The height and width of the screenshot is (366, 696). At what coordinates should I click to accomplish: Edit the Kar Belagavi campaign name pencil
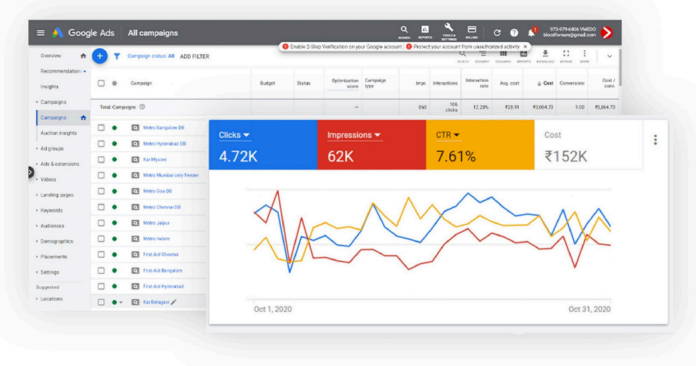174,302
